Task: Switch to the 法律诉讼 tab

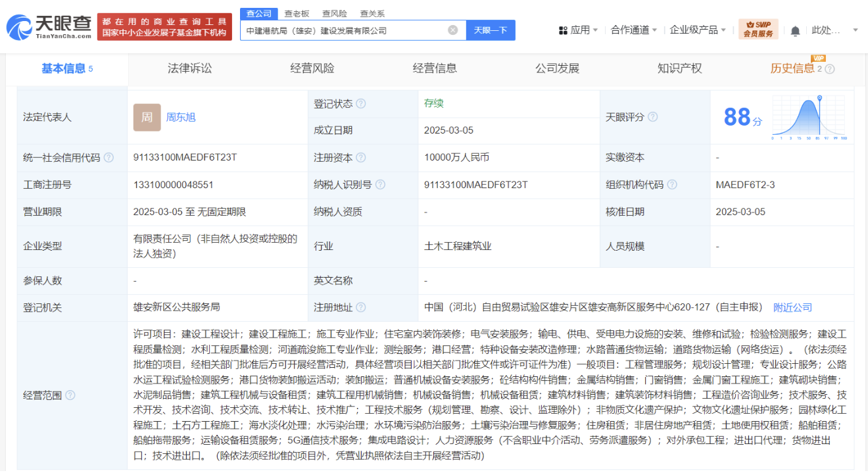Action: [x=190, y=68]
